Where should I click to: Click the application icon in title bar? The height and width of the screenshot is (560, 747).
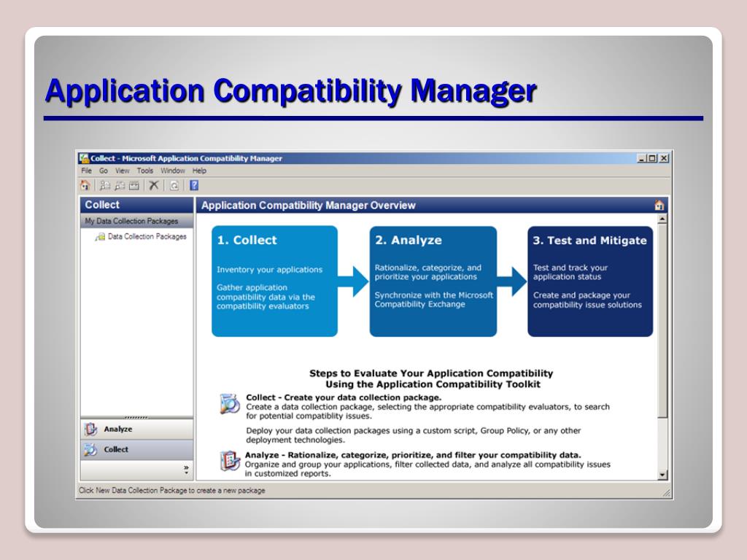point(85,158)
